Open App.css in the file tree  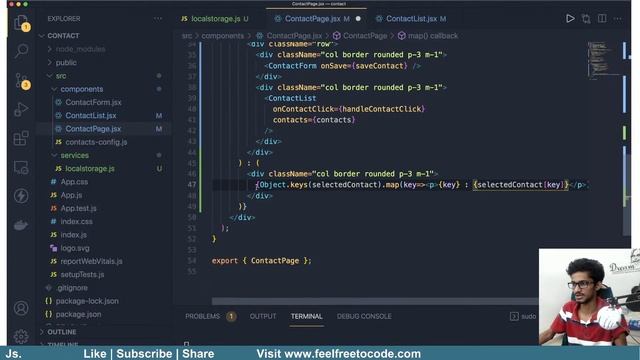pyautogui.click(x=74, y=182)
